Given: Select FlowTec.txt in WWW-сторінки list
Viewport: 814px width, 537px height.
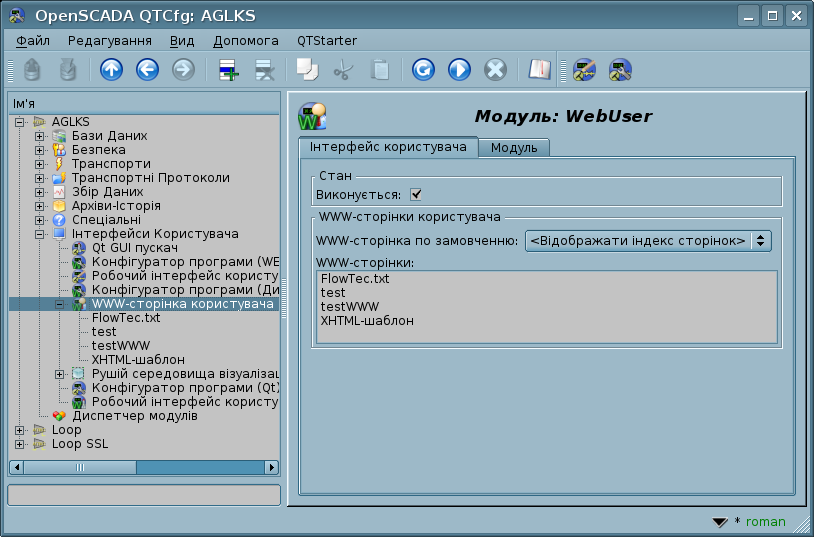Looking at the screenshot, I should [x=355, y=279].
